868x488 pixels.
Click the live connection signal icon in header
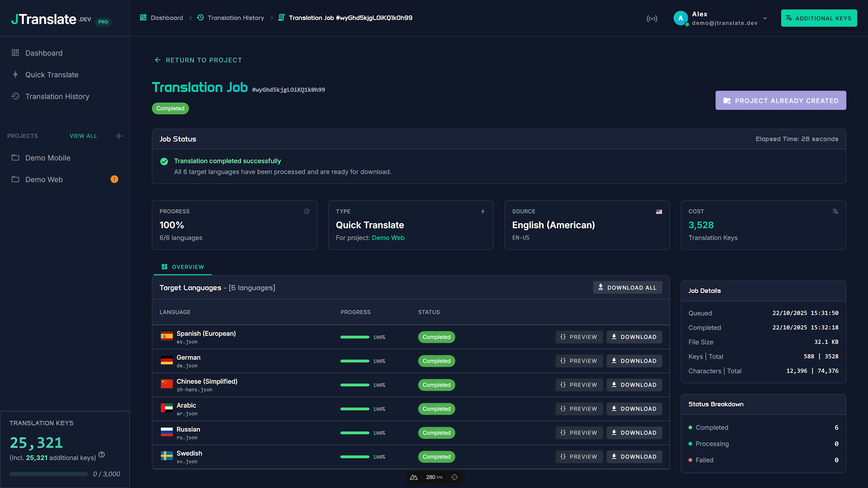point(652,18)
